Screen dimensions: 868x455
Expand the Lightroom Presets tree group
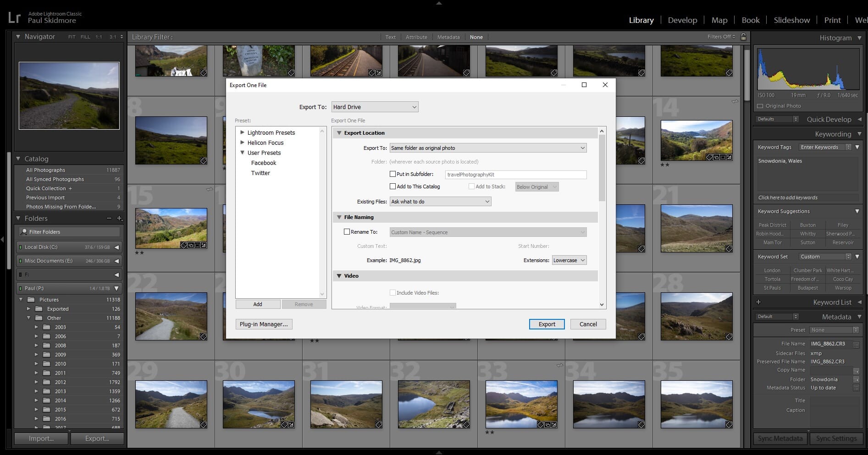coord(243,132)
